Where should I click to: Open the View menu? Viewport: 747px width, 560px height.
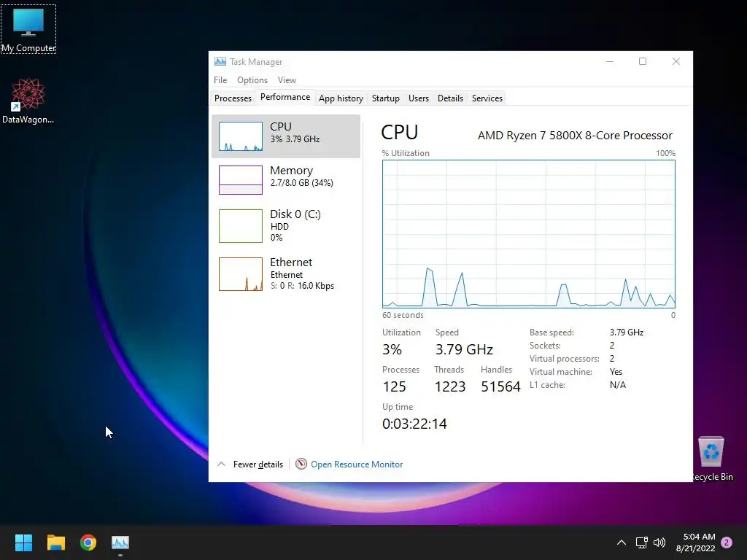click(287, 80)
